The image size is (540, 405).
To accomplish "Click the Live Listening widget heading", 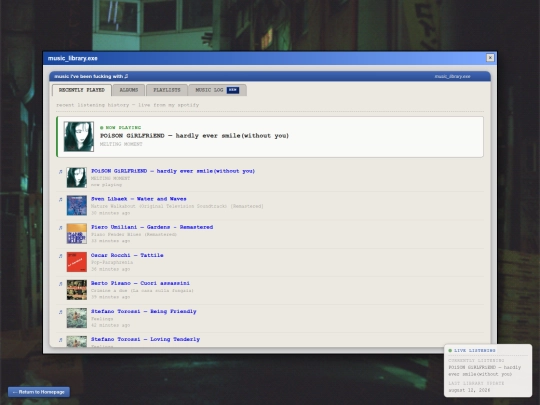I will pyautogui.click(x=475, y=351).
